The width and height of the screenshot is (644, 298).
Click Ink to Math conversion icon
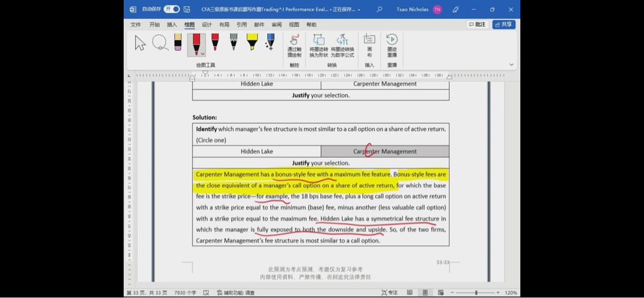pyautogui.click(x=343, y=45)
